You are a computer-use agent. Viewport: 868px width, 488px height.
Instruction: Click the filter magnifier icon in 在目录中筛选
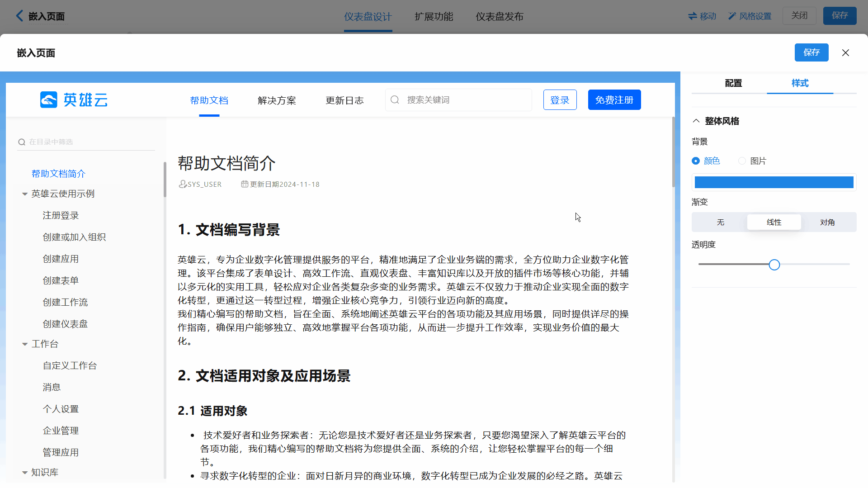point(21,142)
